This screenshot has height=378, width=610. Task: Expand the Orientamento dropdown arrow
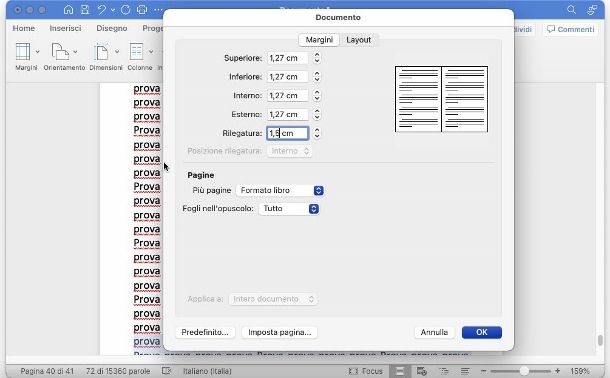(75, 52)
